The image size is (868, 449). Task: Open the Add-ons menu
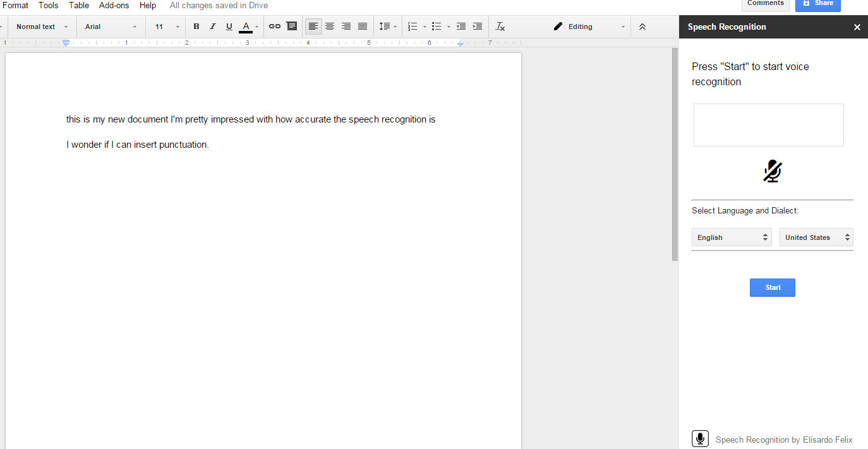point(114,5)
